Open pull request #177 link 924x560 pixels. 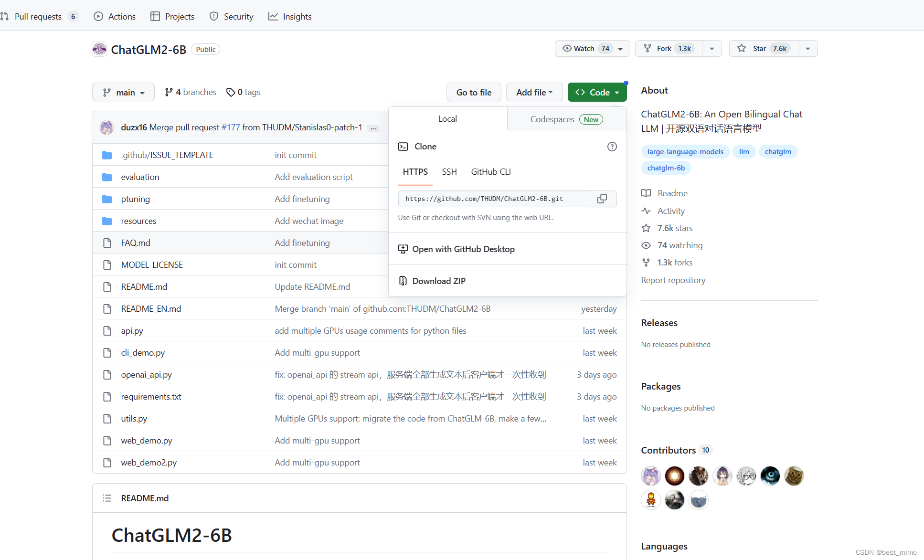point(231,127)
